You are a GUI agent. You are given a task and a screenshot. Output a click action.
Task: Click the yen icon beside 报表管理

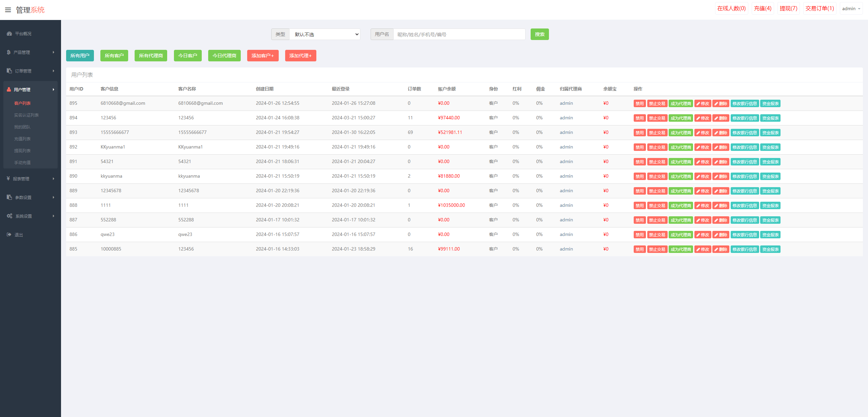(x=8, y=178)
